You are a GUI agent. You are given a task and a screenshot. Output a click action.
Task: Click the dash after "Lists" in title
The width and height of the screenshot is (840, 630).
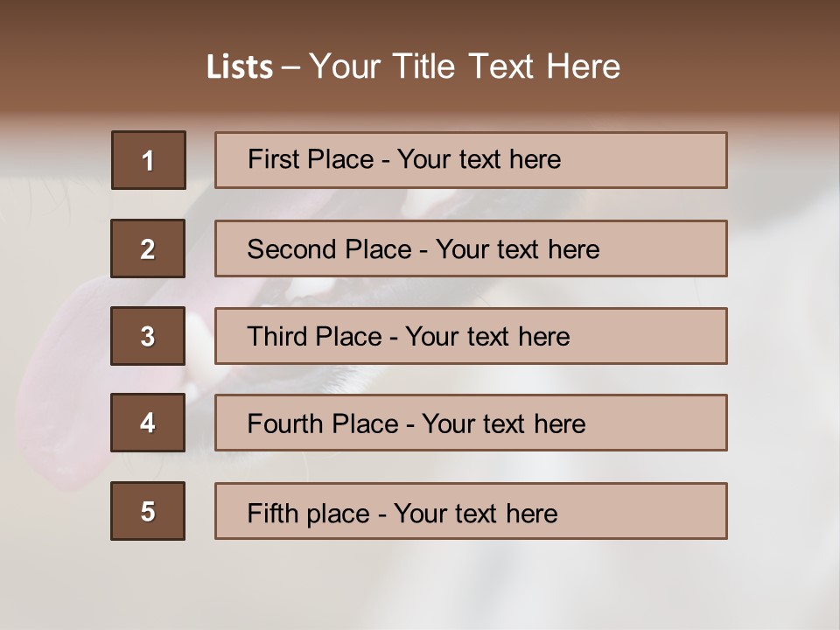[x=290, y=67]
